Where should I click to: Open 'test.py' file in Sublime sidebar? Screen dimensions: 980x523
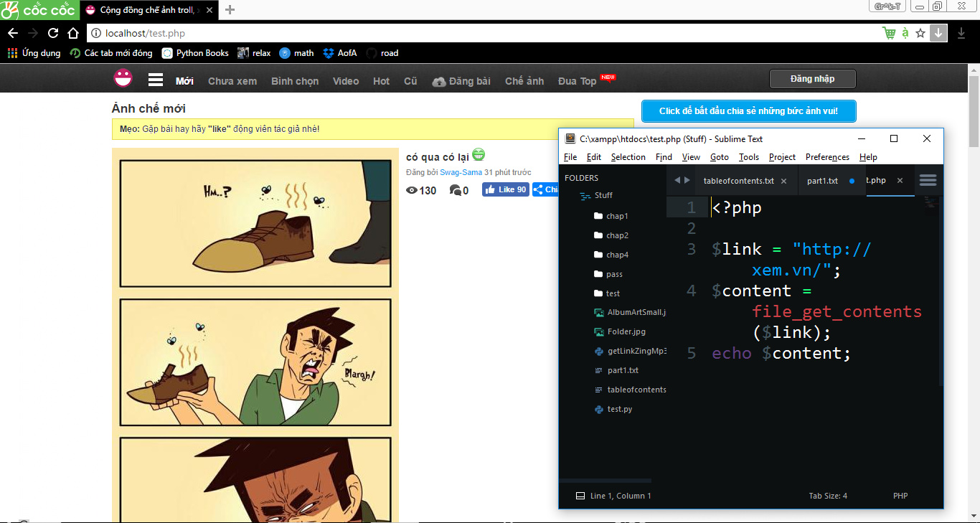[613, 409]
